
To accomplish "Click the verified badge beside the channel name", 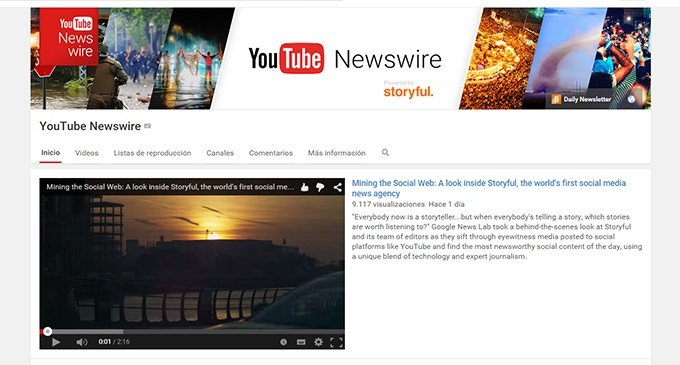I will pos(147,126).
